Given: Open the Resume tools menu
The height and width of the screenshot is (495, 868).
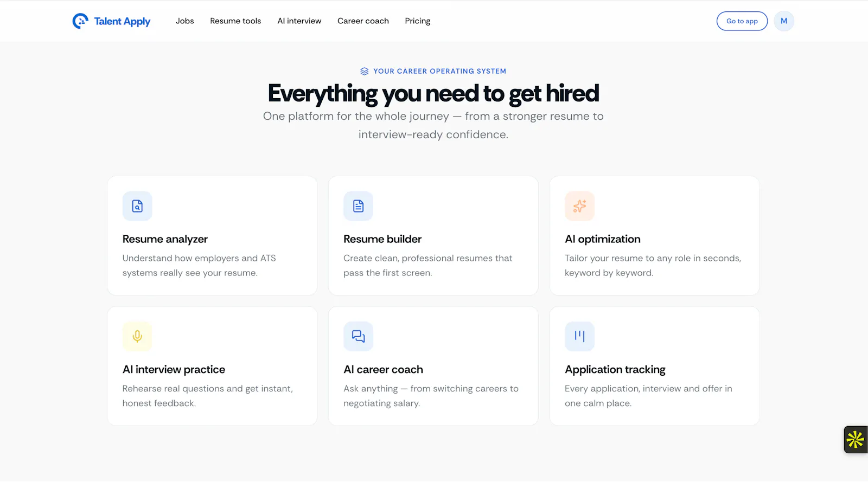Looking at the screenshot, I should [x=235, y=21].
